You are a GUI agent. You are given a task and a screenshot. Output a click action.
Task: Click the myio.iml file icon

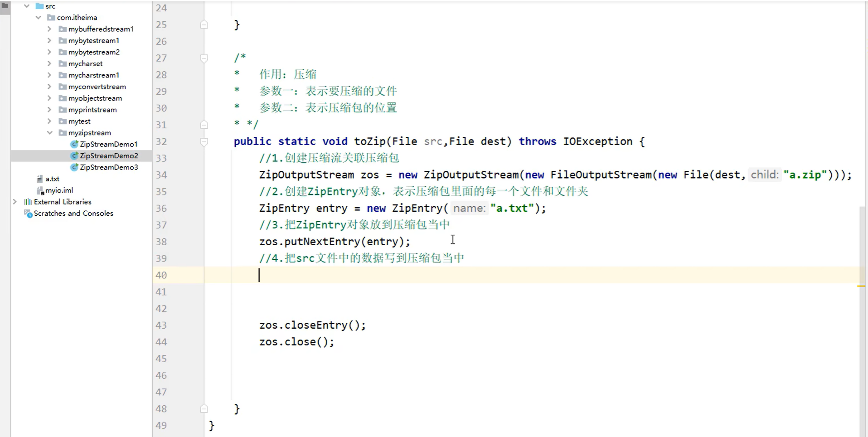(x=40, y=190)
